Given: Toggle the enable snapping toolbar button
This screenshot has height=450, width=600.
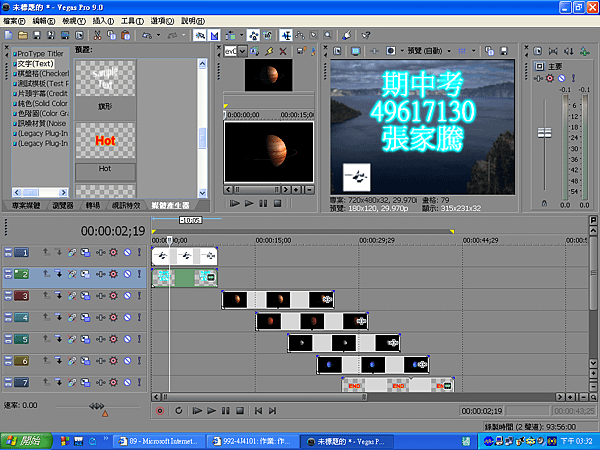Looking at the screenshot, I should (x=199, y=36).
